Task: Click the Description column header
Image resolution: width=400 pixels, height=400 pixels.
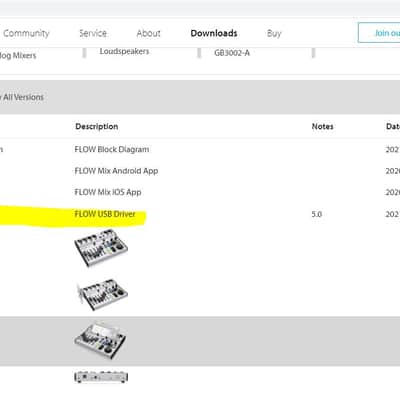Action: point(97,127)
